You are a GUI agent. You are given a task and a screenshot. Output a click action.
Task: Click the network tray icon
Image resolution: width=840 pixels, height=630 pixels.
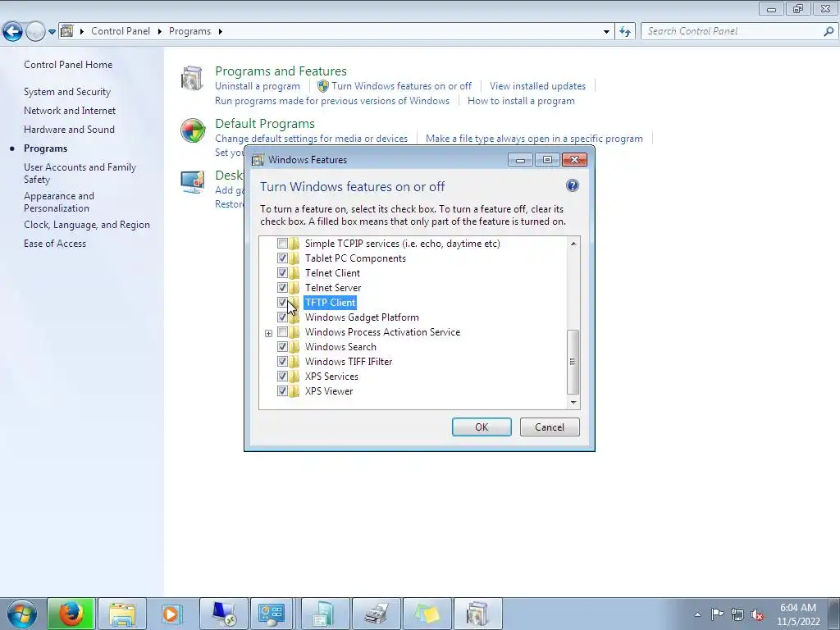(737, 614)
